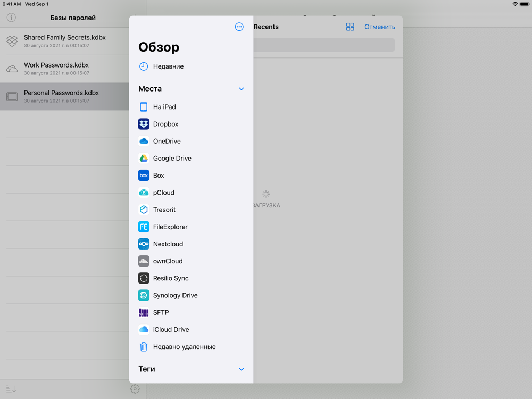The height and width of the screenshot is (399, 532).
Task: Collapse the Теги section chevron
Action: (241, 369)
